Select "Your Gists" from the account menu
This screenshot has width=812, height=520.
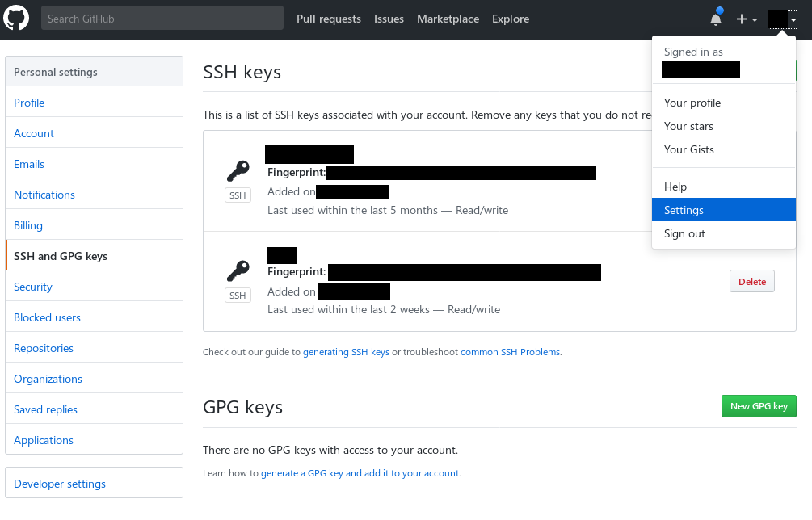tap(688, 149)
